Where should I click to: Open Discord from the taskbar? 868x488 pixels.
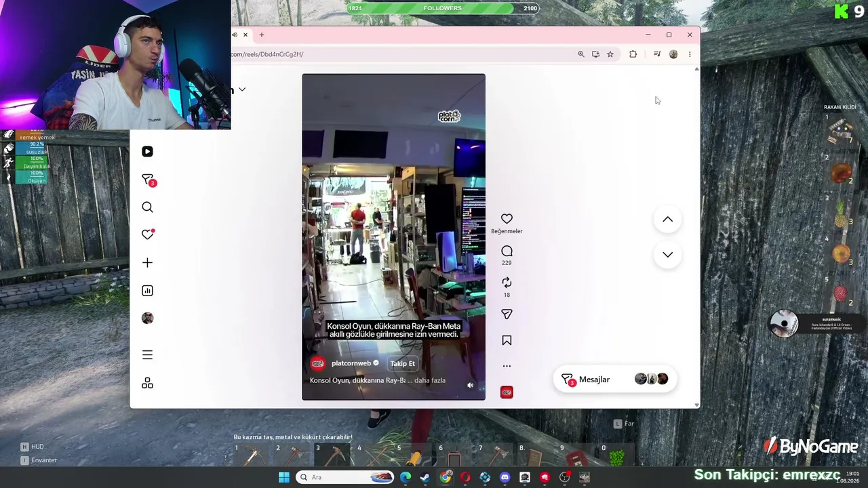click(x=505, y=477)
